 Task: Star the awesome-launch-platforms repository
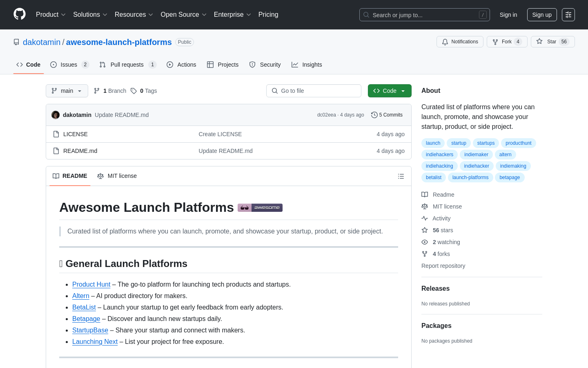click(552, 42)
